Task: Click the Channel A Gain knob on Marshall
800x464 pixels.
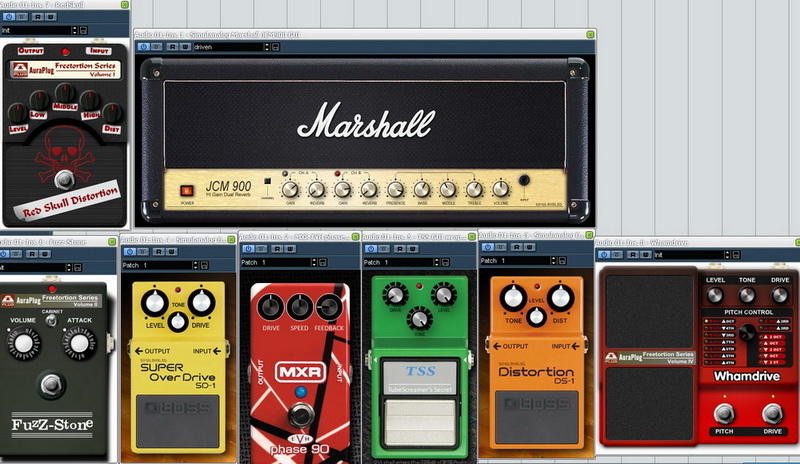Action: [x=290, y=189]
